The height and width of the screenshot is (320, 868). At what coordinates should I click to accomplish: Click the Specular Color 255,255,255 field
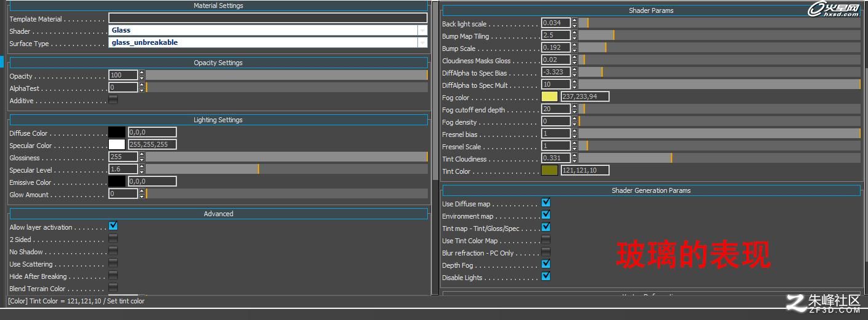pyautogui.click(x=152, y=144)
